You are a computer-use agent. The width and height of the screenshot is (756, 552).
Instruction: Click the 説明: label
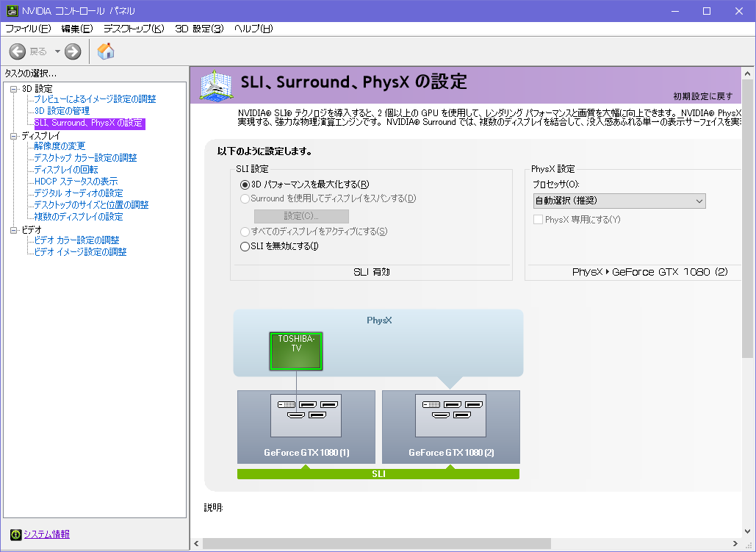point(213,508)
